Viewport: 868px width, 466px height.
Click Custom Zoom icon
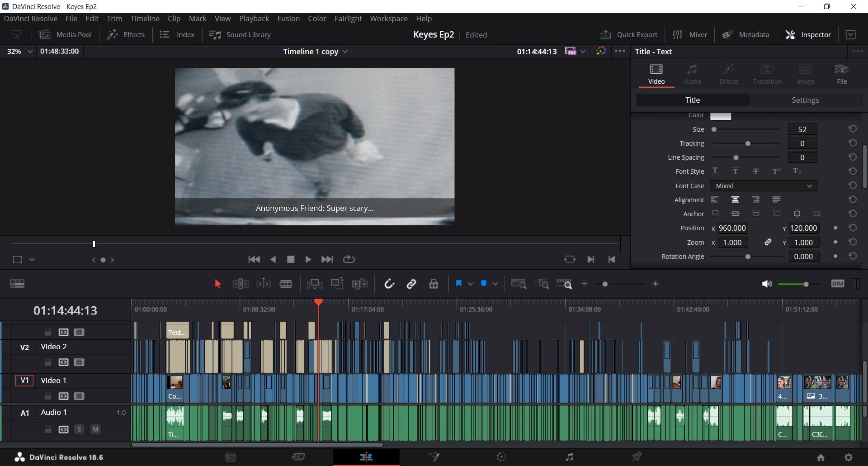pos(564,284)
